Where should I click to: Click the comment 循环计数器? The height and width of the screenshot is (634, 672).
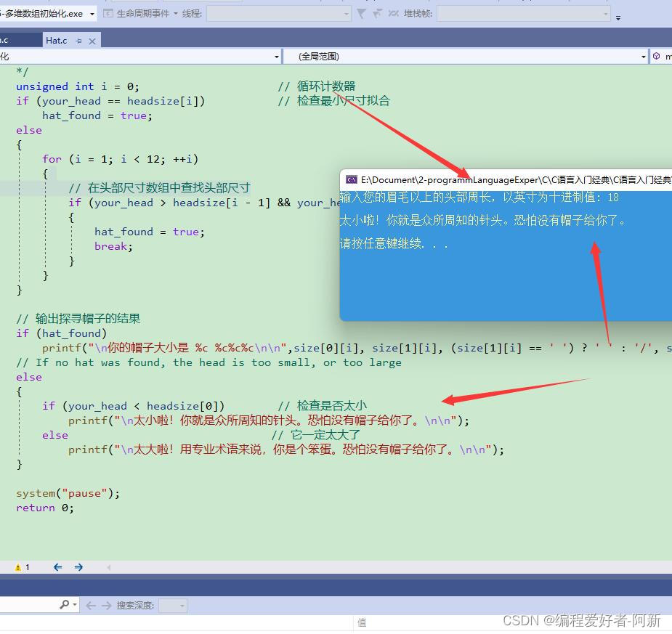tap(317, 86)
